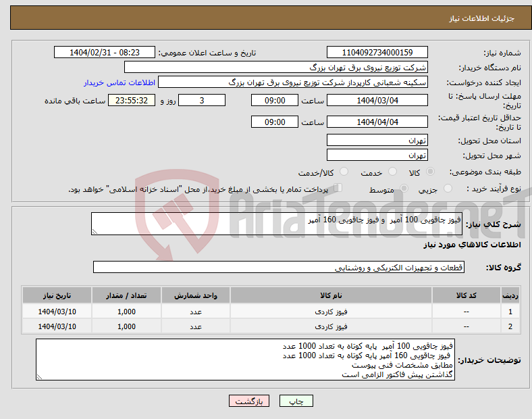532x419 pixels.
Task: Click date 1404/03/10 in row 1
Action: point(57,312)
